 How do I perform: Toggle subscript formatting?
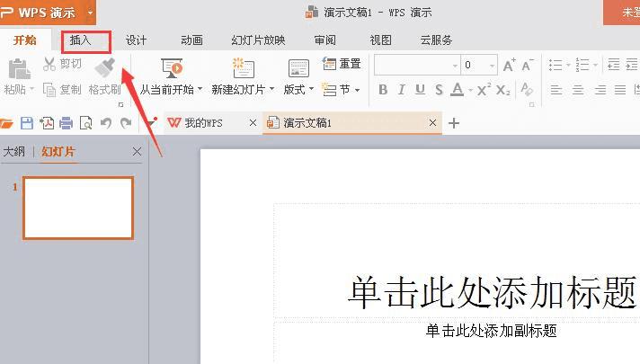click(x=503, y=90)
